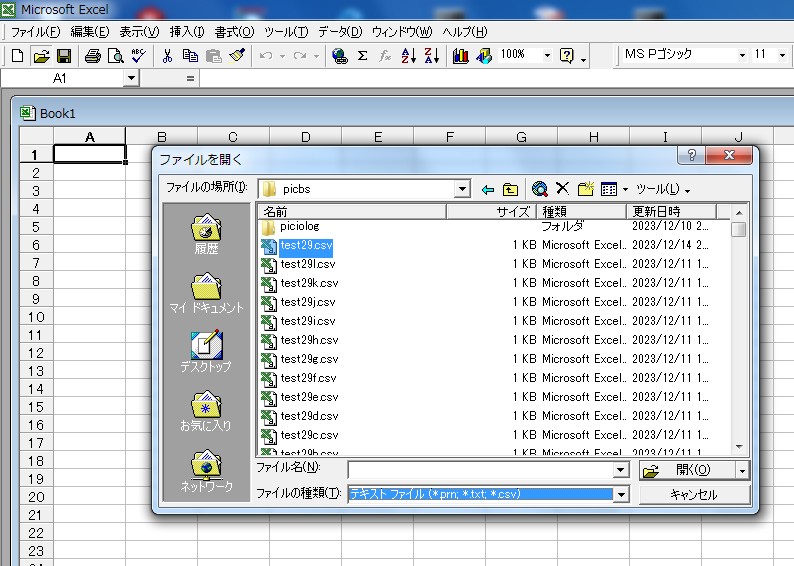Viewport: 794px width, 566px height.
Task: Click the Search the Web icon in dialog
Action: [540, 189]
